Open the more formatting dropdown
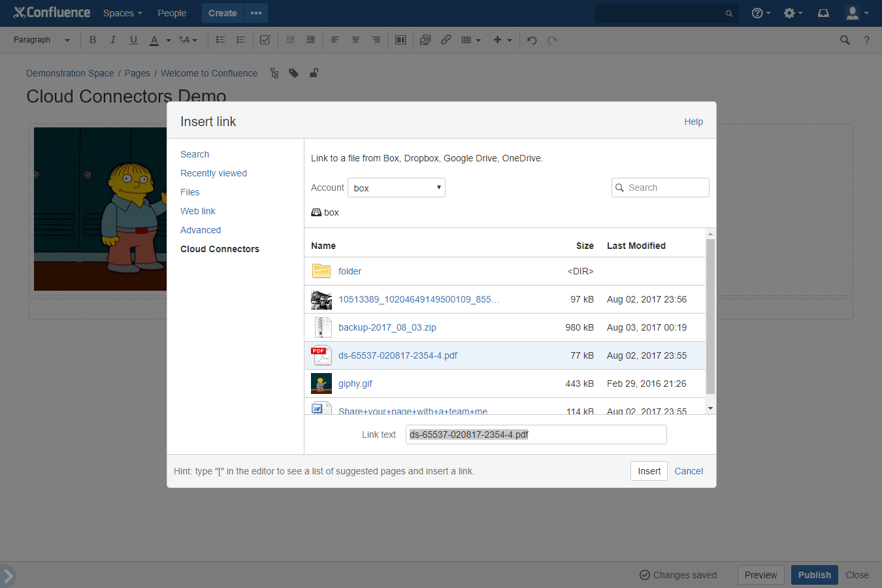This screenshot has width=882, height=588. pos(188,40)
